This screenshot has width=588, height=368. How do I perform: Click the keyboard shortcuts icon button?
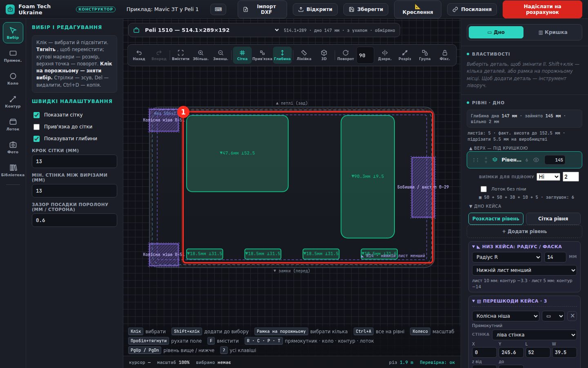pyautogui.click(x=218, y=9)
